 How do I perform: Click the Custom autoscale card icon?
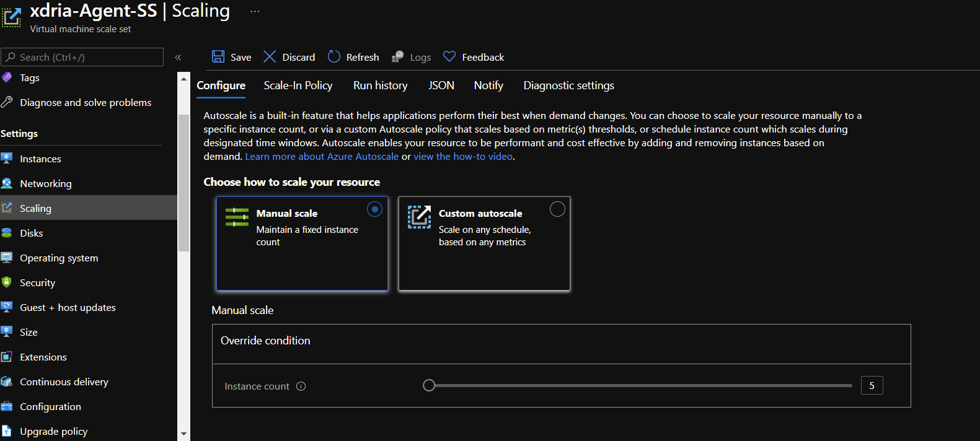click(x=419, y=217)
